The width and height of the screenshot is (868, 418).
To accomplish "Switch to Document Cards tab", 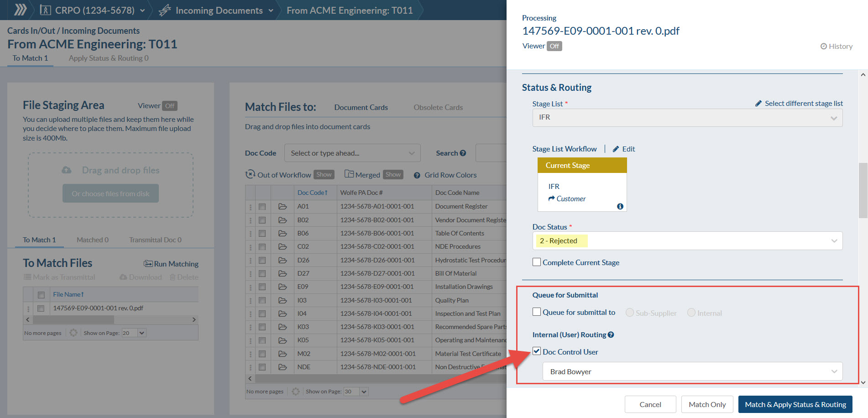I will pyautogui.click(x=361, y=107).
